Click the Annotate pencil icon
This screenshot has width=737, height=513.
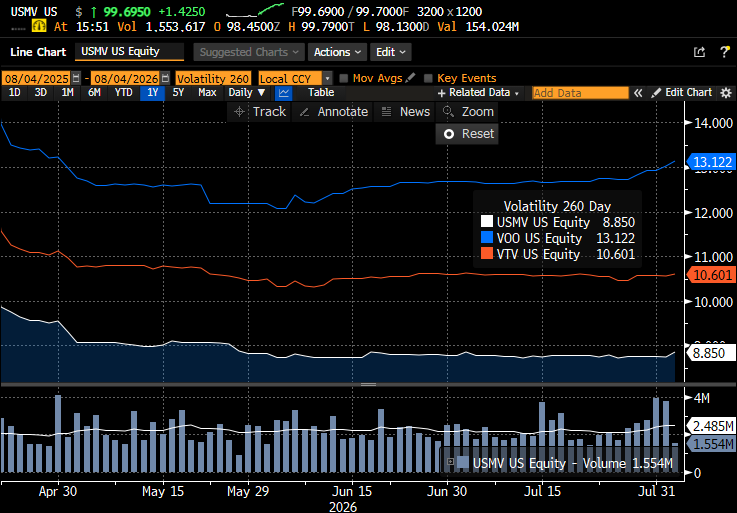point(304,112)
